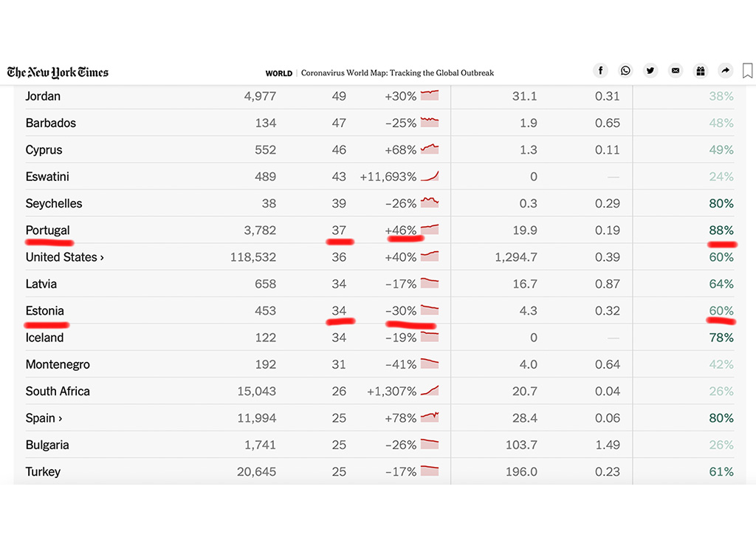Bookmark this article
756x546 pixels.
(747, 71)
